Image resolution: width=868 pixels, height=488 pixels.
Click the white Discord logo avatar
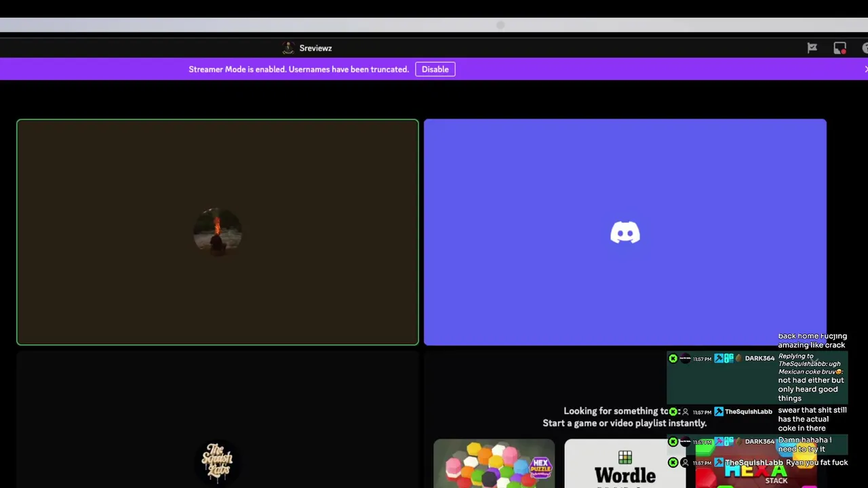pos(625,232)
